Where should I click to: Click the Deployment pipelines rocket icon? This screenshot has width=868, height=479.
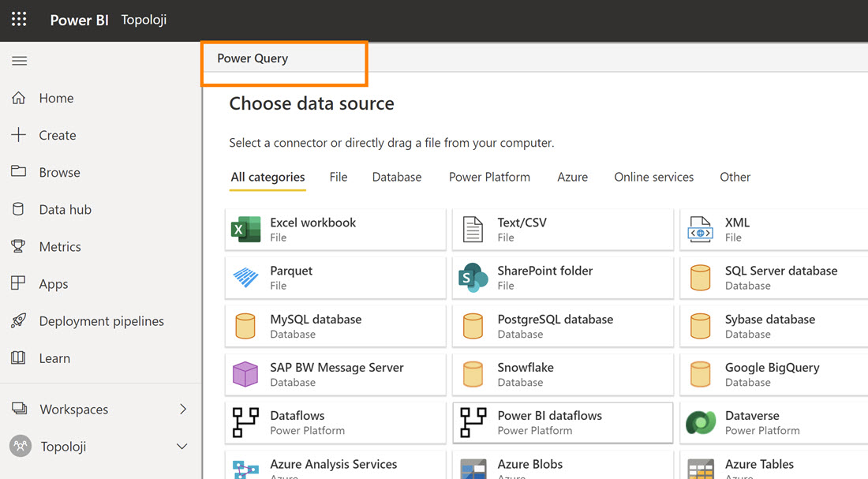point(18,320)
